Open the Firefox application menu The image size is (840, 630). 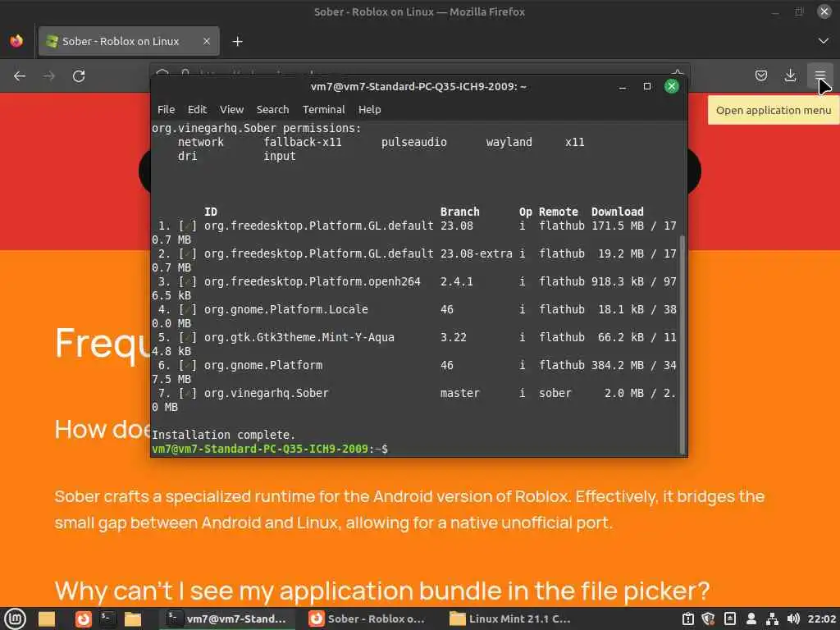[819, 75]
